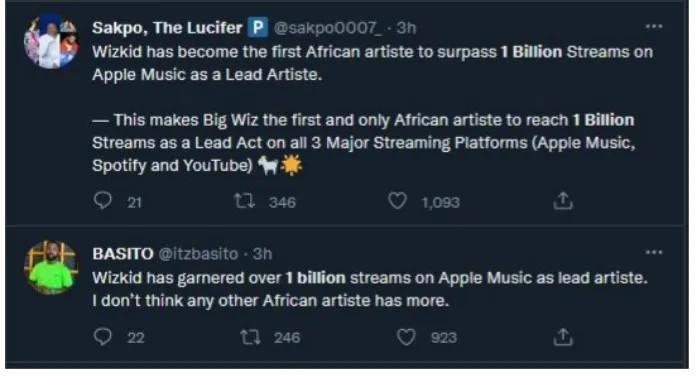696x377 pixels.
Task: Click the blue P badge next to Sakpo
Action: (258, 28)
